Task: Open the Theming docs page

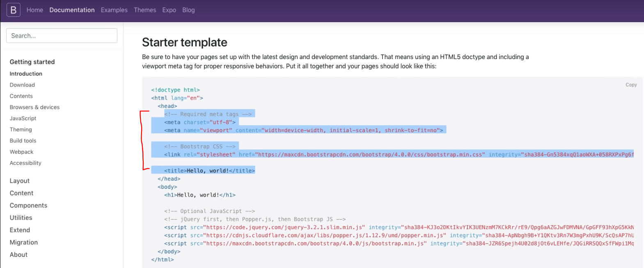Action: [21, 129]
